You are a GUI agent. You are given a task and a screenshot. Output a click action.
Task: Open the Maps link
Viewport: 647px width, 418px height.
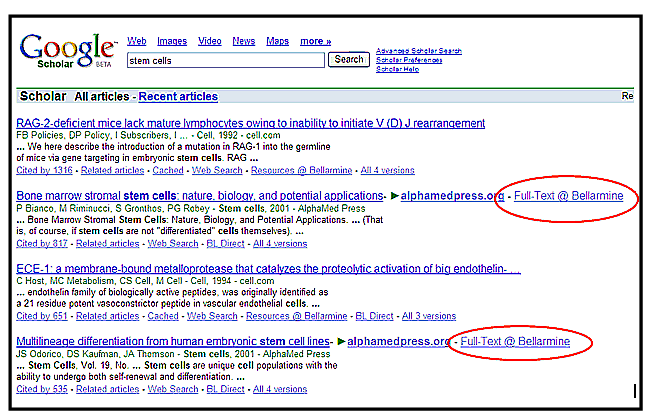pyautogui.click(x=277, y=41)
